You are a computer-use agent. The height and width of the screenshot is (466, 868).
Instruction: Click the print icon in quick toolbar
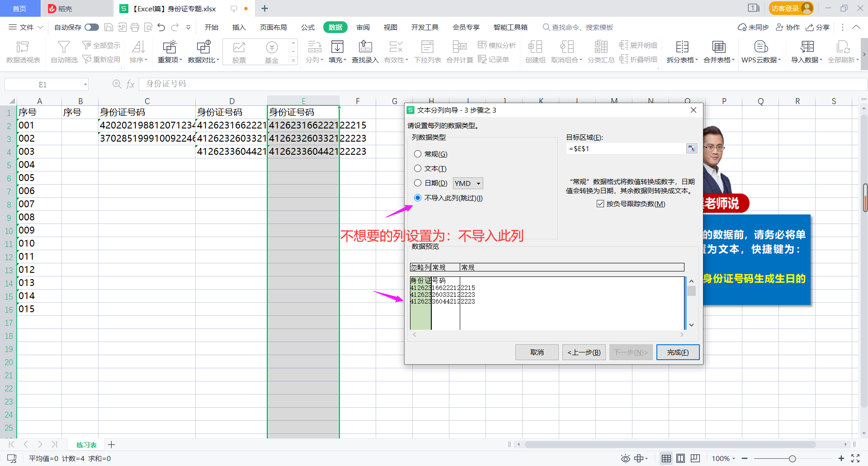[x=135, y=27]
